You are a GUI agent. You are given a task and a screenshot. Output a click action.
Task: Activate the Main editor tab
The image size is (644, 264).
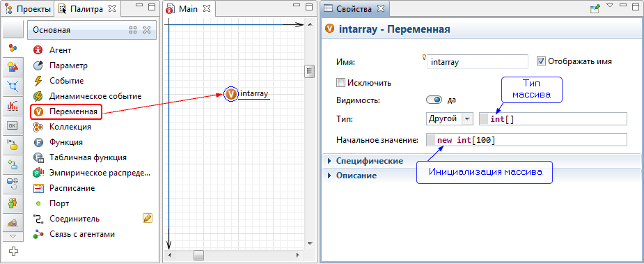188,8
